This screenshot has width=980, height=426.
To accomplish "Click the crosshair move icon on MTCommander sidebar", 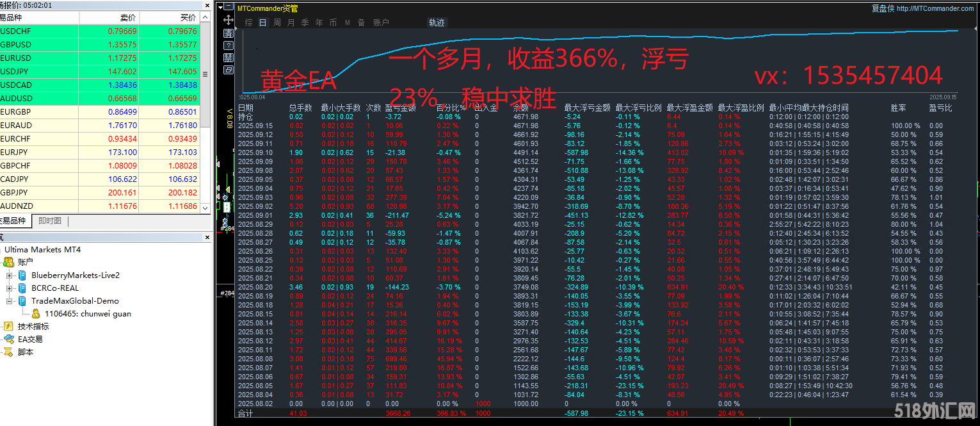I will [229, 20].
